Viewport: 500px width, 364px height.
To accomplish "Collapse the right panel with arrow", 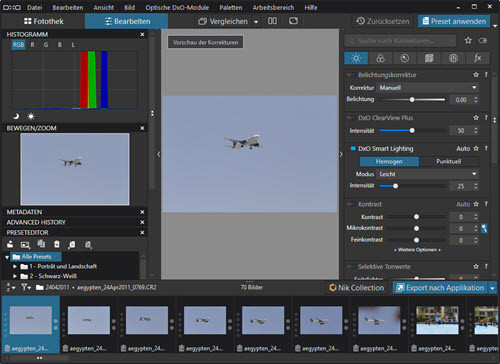I will [341, 154].
